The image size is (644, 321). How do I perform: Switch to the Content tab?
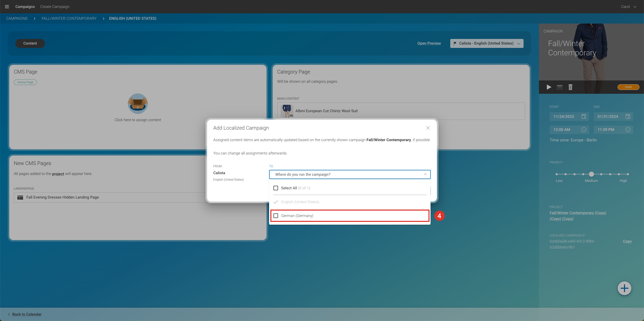point(30,43)
